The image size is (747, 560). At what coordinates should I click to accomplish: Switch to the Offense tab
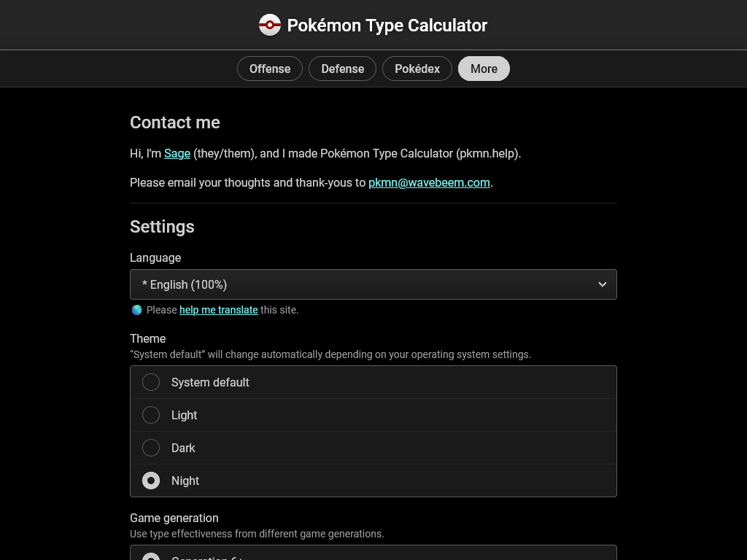[270, 69]
